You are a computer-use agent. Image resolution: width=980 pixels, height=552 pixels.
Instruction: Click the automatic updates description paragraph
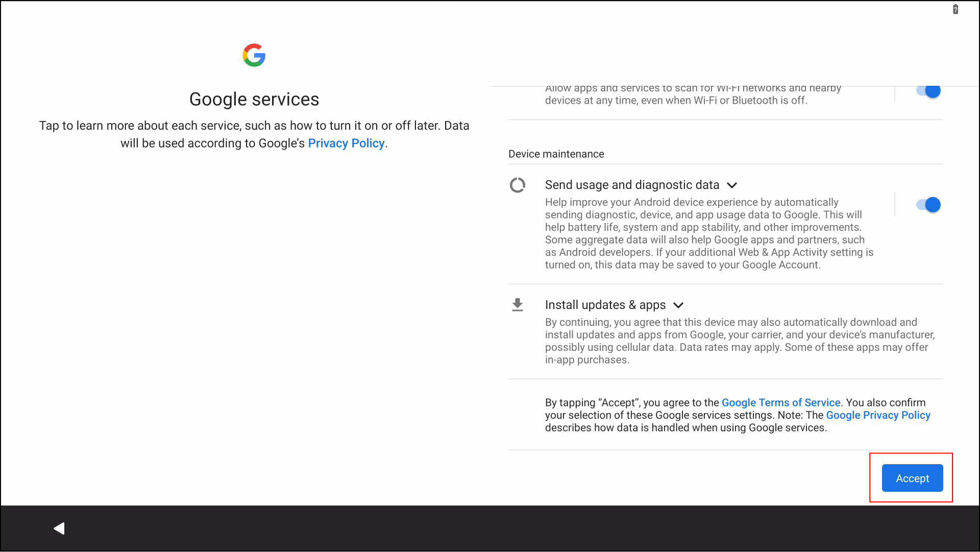tap(740, 341)
